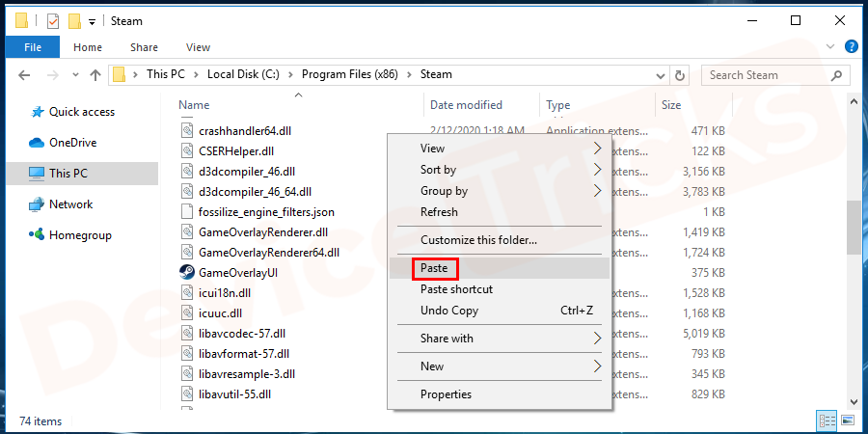
Task: Click the Refresh button beside address bar
Action: click(679, 75)
